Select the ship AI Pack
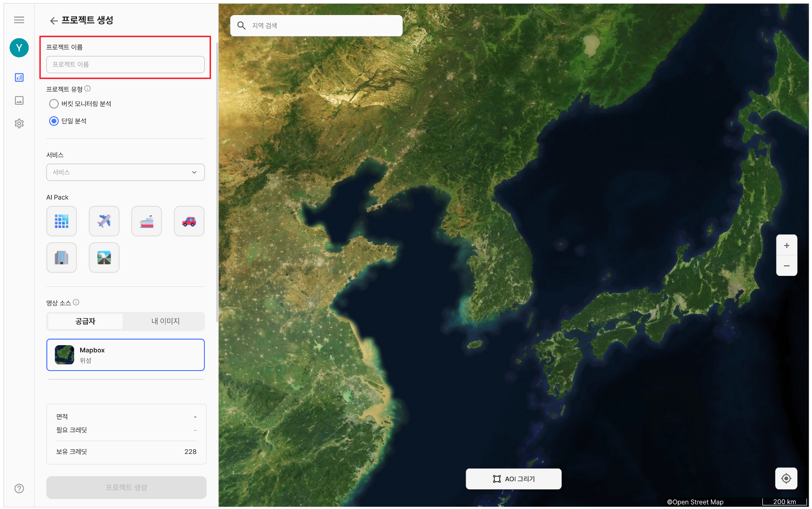 147,221
